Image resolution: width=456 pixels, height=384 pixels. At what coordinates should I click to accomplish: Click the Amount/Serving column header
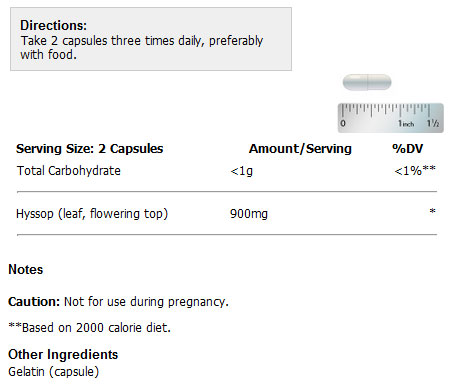[300, 149]
